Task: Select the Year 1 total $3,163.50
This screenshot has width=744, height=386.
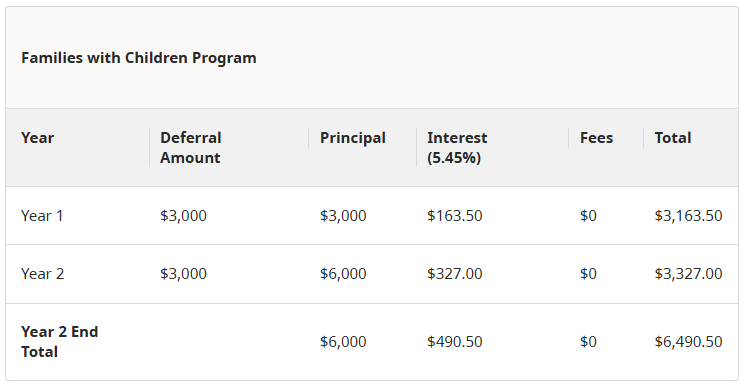Action: pyautogui.click(x=688, y=216)
